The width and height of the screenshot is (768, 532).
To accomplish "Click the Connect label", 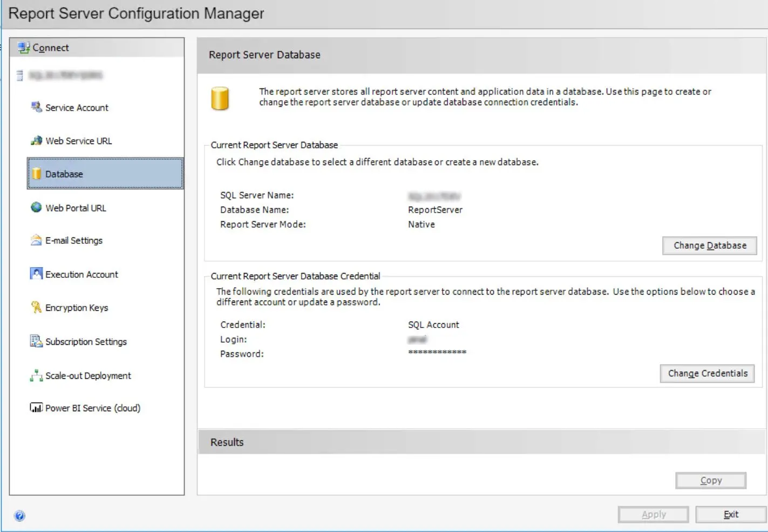I will click(51, 47).
